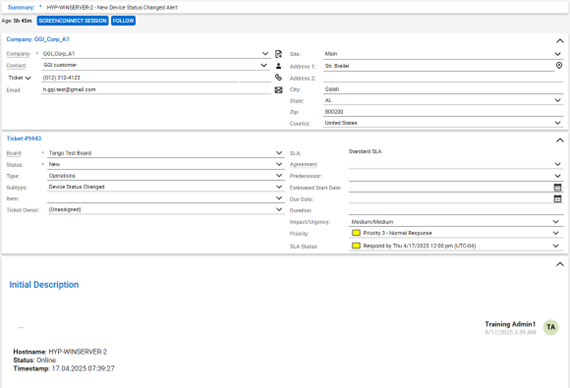Collapse the Ticket #9443 section
The image size is (570, 388).
tap(560, 140)
